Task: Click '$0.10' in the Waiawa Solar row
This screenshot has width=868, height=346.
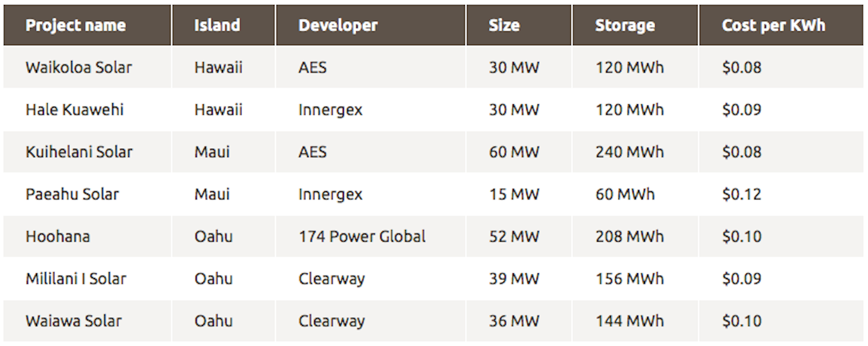Action: 742,321
